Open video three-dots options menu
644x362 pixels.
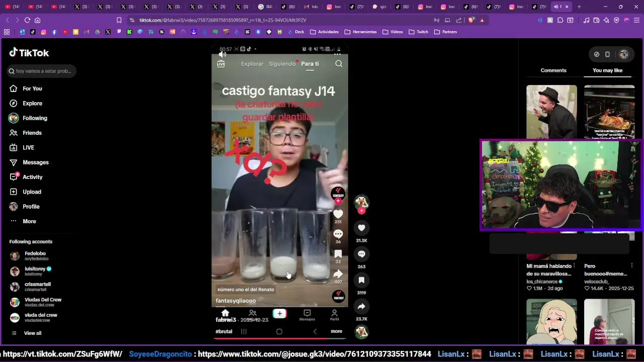pos(337,54)
